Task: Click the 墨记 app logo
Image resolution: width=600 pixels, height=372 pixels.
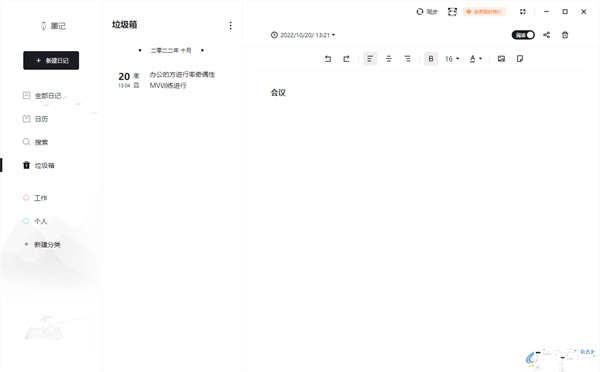Action: pyautogui.click(x=53, y=26)
